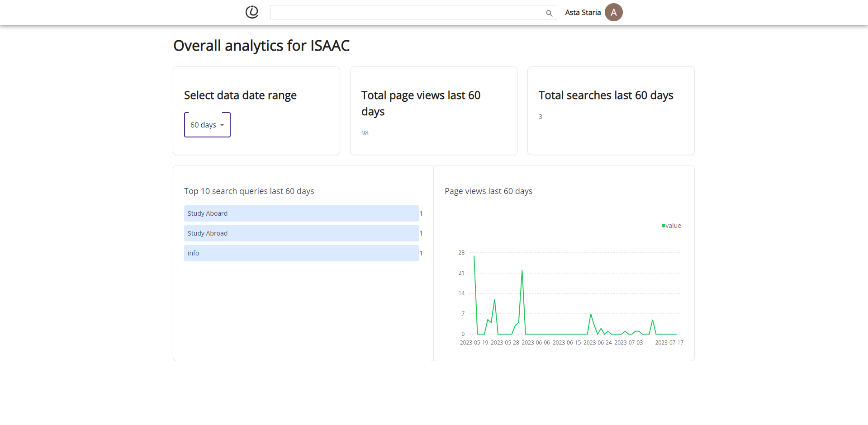Open the Asta Staria user avatar
The height and width of the screenshot is (425, 868).
click(x=614, y=12)
